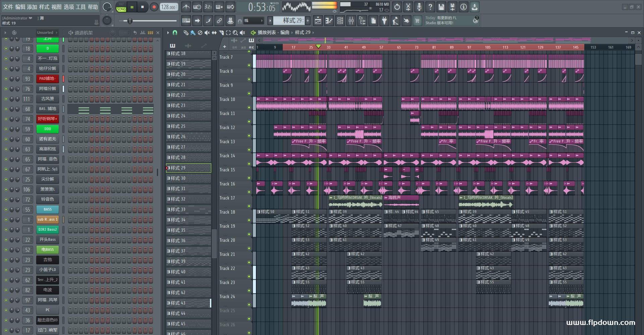
Task: Toggle mute LED for PAD铺地 channel
Action: (6, 79)
